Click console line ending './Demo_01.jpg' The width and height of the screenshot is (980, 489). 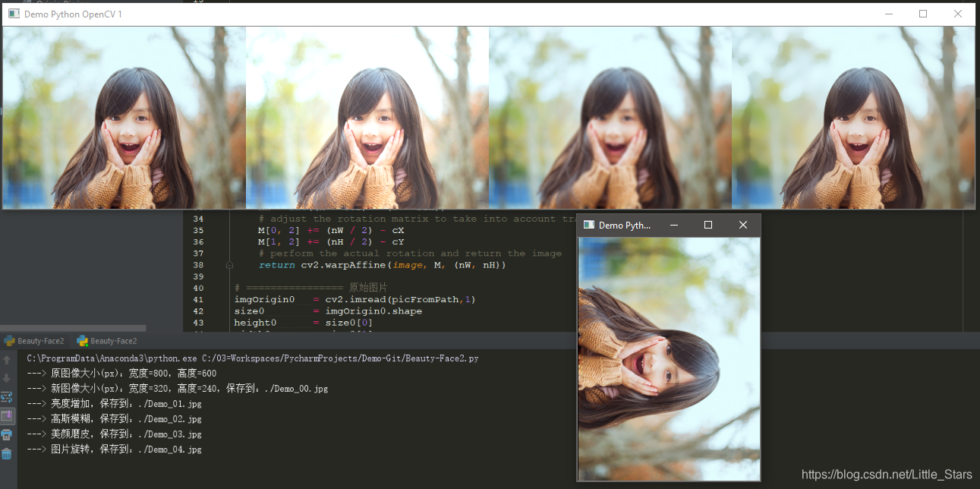114,404
